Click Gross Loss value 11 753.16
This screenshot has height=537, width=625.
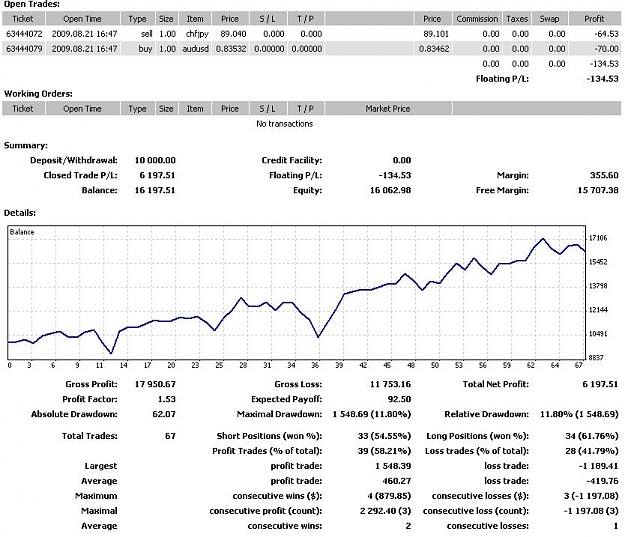tap(390, 384)
